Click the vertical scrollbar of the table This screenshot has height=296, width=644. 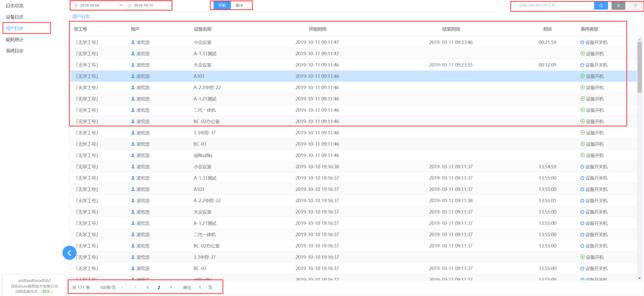(639, 66)
